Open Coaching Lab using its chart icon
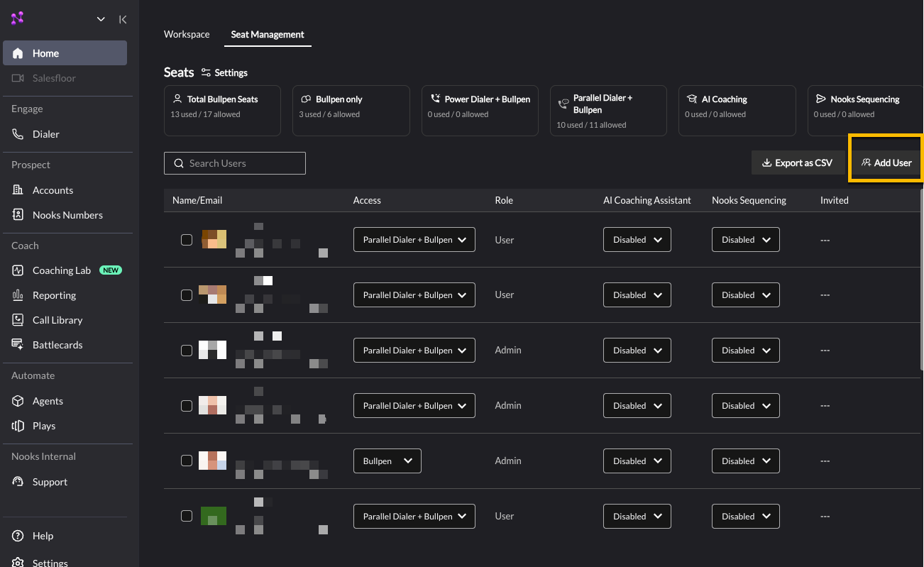This screenshot has height=567, width=924. (x=18, y=270)
